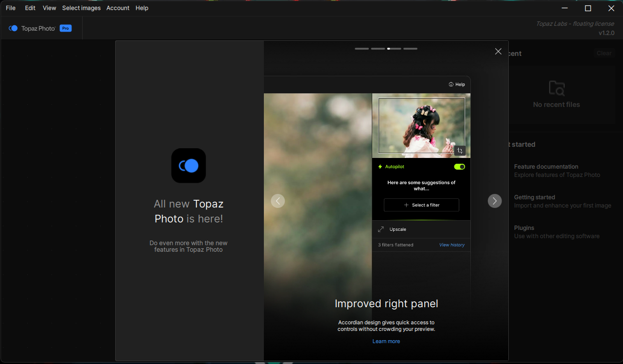The height and width of the screenshot is (364, 623).
Task: Click the large Topaz Photo app icon
Action: pos(189,166)
